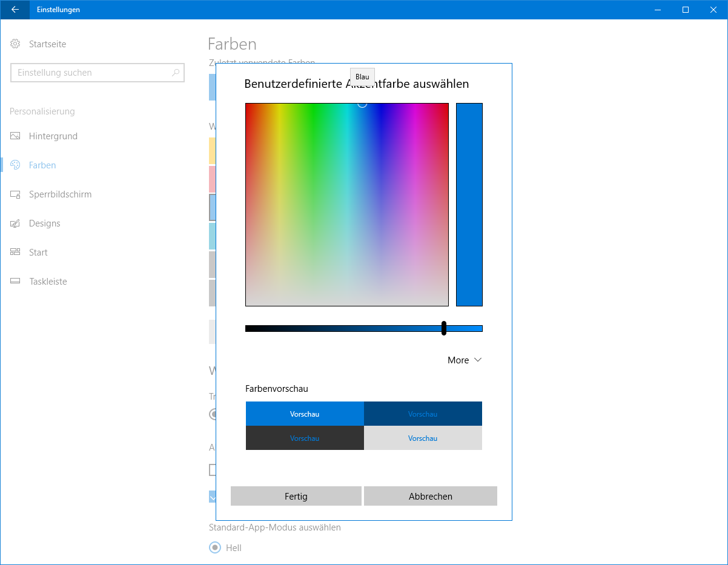Click the Farbenvorschau label
The width and height of the screenshot is (728, 565).
click(277, 389)
